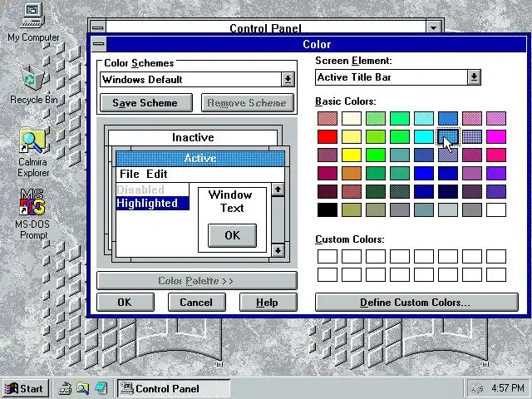The image size is (532, 399).
Task: Open the Color dialog control menu box
Action: [99, 44]
